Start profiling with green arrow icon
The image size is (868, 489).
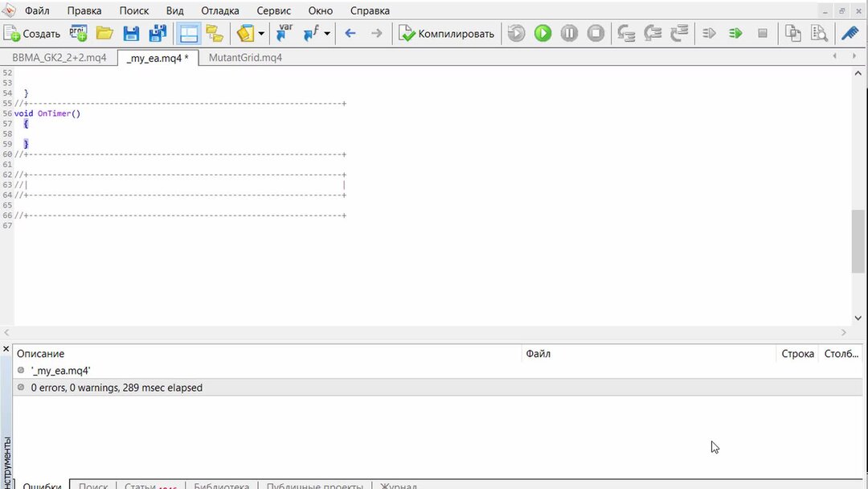735,34
